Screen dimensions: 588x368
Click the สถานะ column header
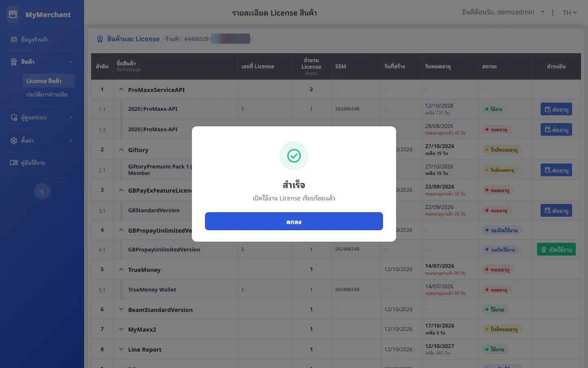489,66
